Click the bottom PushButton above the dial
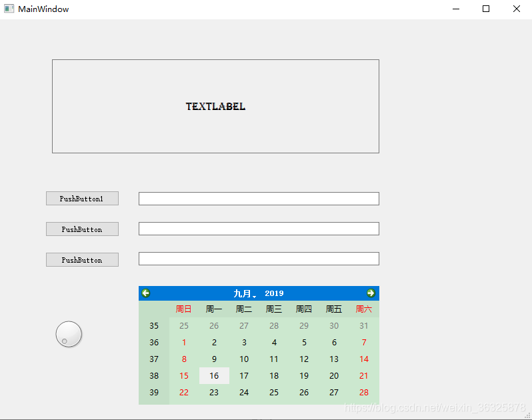This screenshot has height=420, width=532. (82, 259)
